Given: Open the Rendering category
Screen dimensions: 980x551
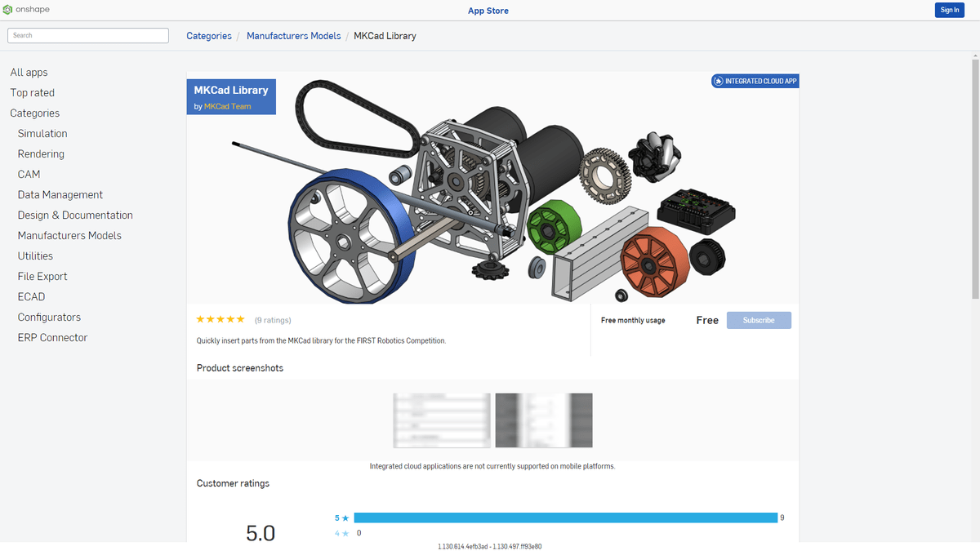Looking at the screenshot, I should [41, 154].
